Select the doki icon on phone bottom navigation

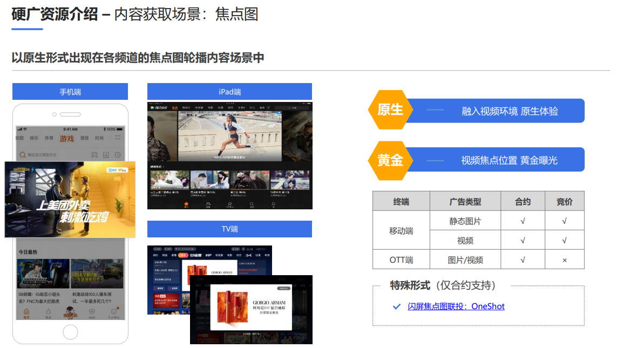tap(92, 311)
